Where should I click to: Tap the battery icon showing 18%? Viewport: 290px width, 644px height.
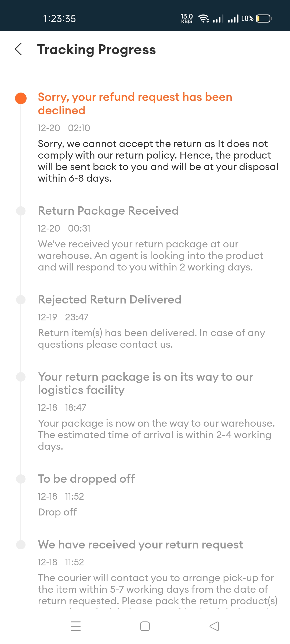[264, 19]
